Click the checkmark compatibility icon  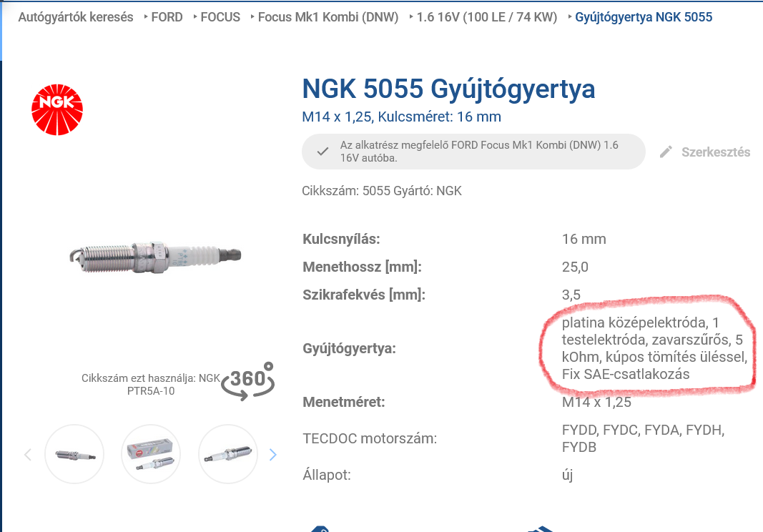[323, 152]
